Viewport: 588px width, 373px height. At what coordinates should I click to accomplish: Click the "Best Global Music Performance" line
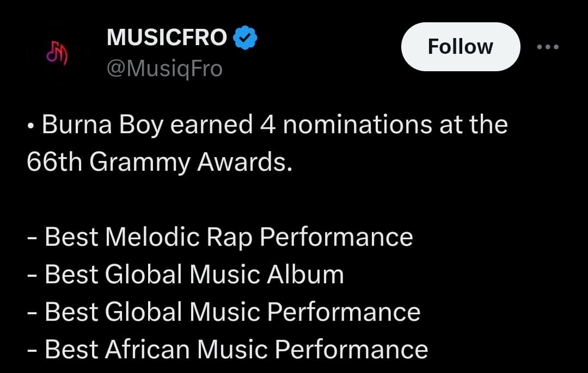point(232,312)
